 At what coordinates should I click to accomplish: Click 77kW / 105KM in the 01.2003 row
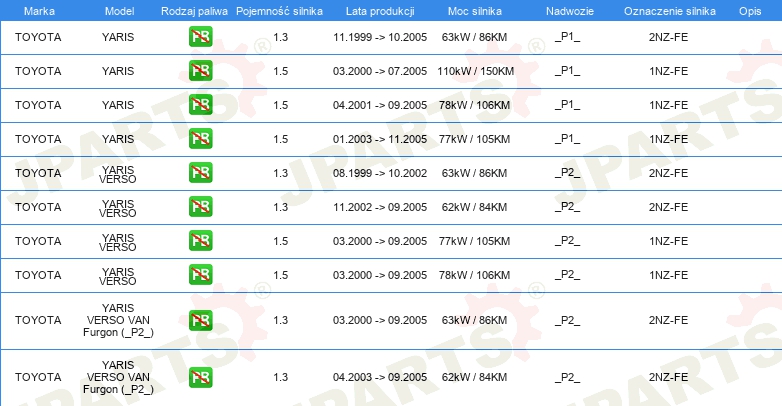(x=474, y=139)
